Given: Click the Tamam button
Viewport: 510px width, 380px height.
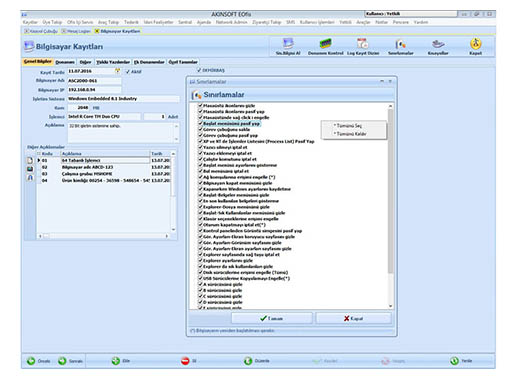Looking at the screenshot, I should (272, 318).
